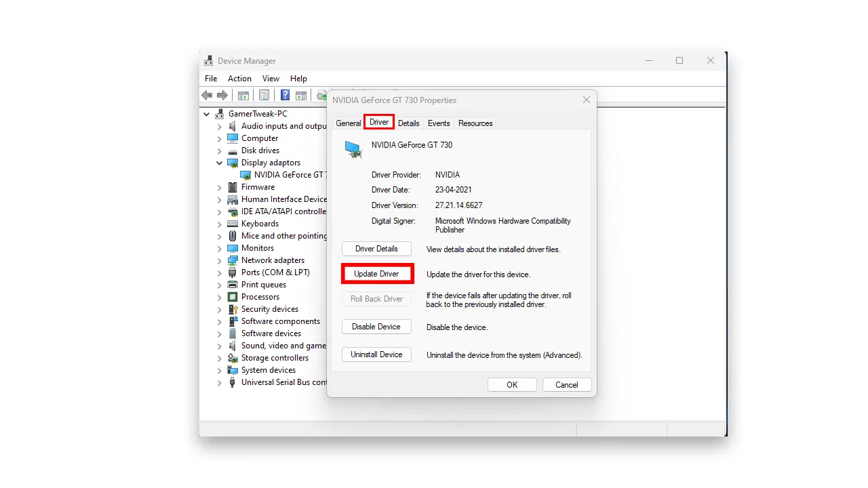Click the Uninstall Device button
The width and height of the screenshot is (868, 488).
point(376,354)
